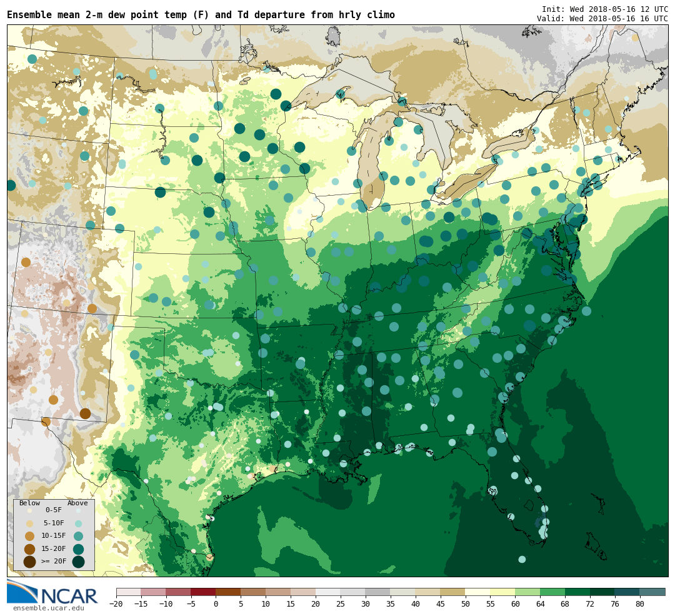
Task: Select the 60 to 64 light green swatch
Action: coord(527,592)
